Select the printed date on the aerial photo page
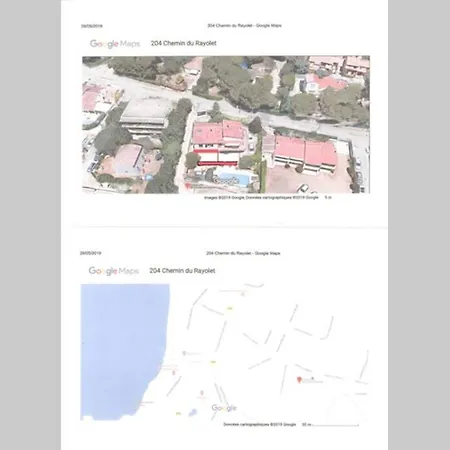Image resolution: width=450 pixels, height=450 pixels. pos(92,26)
